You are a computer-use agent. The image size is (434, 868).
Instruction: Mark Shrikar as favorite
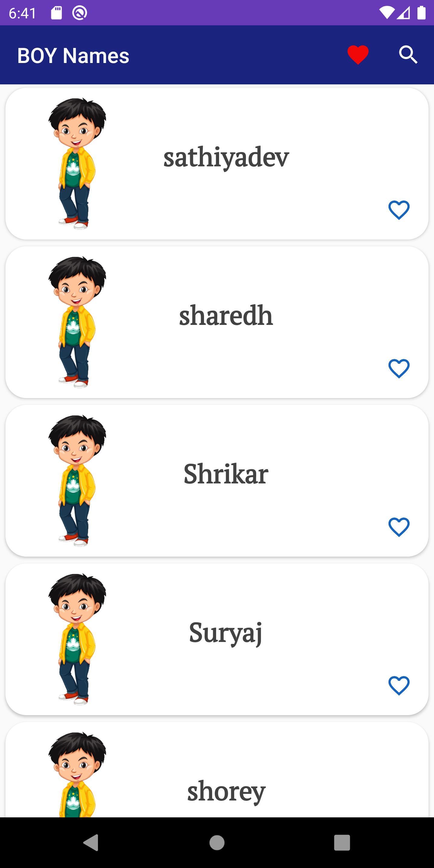point(399,527)
